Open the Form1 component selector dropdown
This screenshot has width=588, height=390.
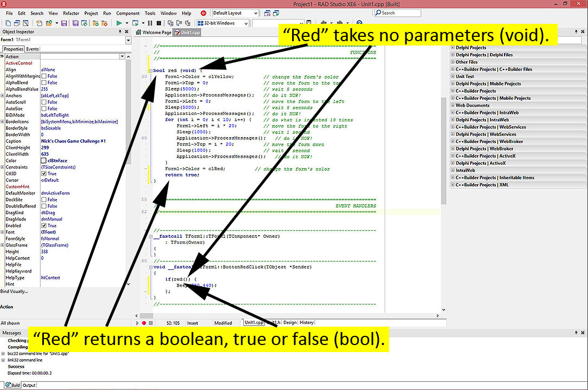(x=128, y=40)
